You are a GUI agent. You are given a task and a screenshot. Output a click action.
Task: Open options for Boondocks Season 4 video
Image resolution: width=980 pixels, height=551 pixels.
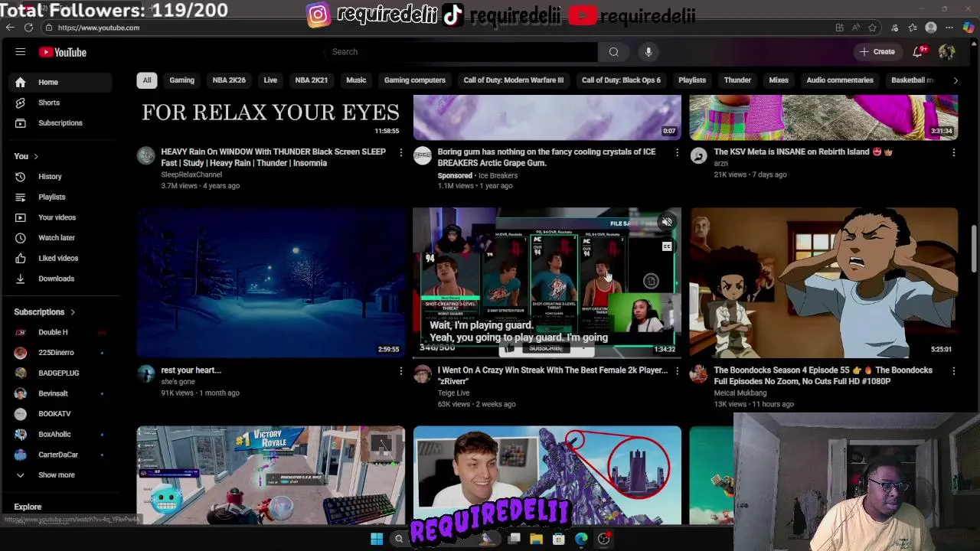tap(953, 371)
